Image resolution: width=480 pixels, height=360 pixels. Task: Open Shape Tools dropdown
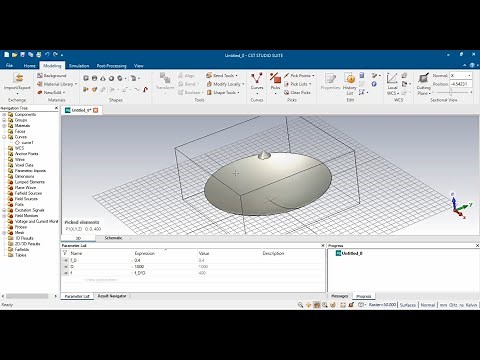click(223, 92)
